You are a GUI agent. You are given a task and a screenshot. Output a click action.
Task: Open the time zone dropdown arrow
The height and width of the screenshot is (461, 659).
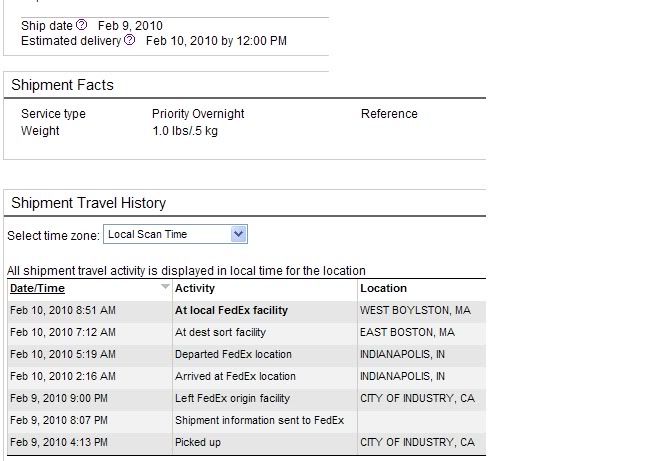[x=238, y=234]
